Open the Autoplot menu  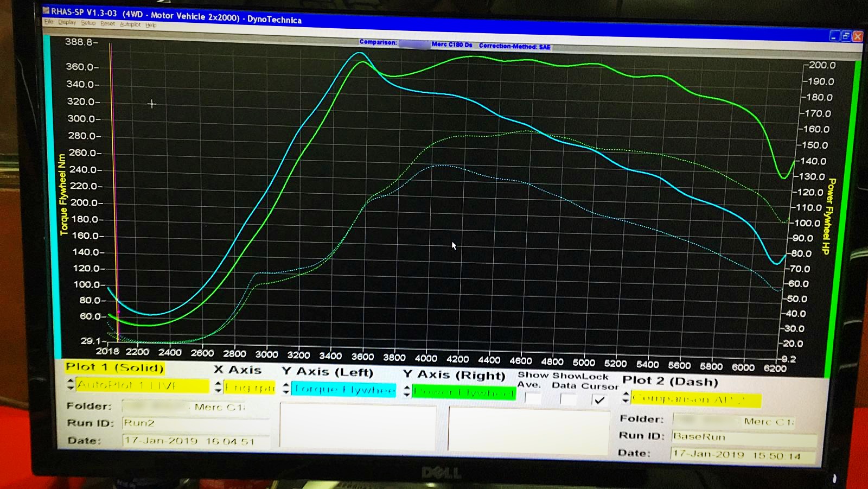pos(130,24)
